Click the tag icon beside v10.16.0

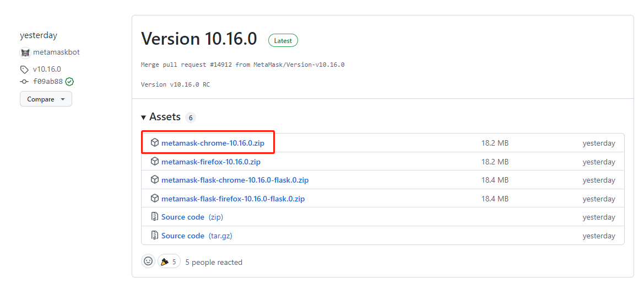click(25, 70)
